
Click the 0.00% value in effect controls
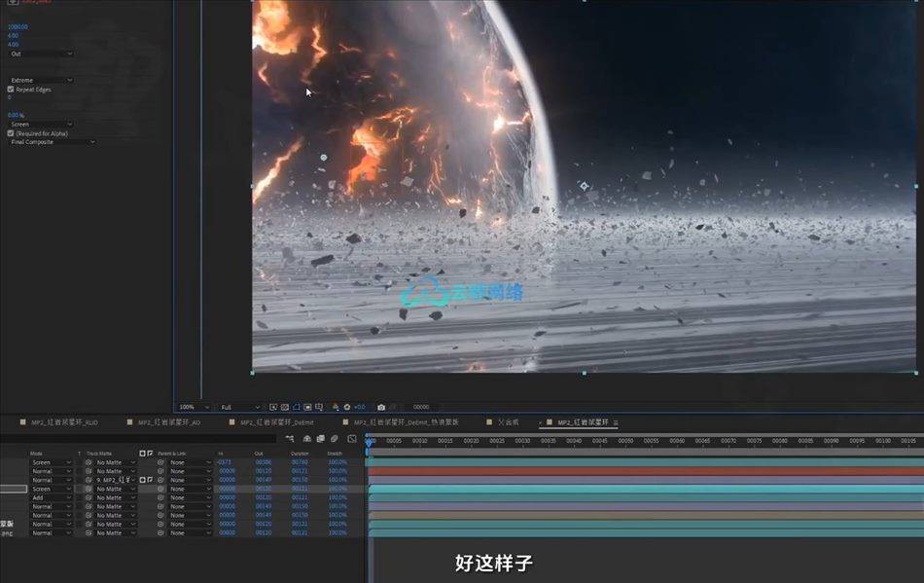16,116
